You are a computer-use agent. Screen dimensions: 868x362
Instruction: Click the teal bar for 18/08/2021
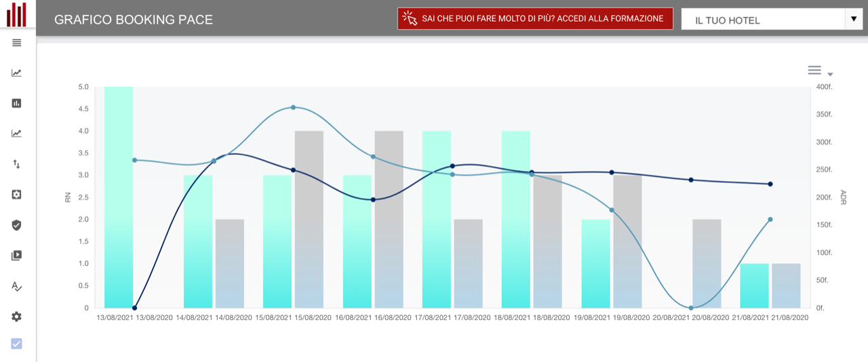(516, 219)
